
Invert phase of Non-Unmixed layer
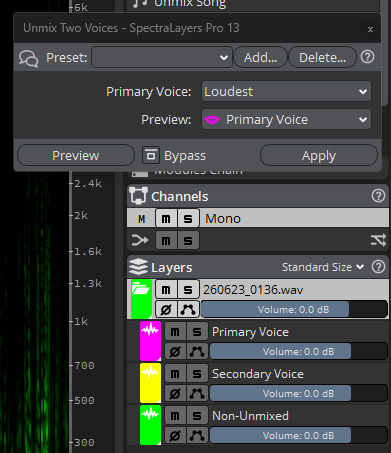(175, 435)
